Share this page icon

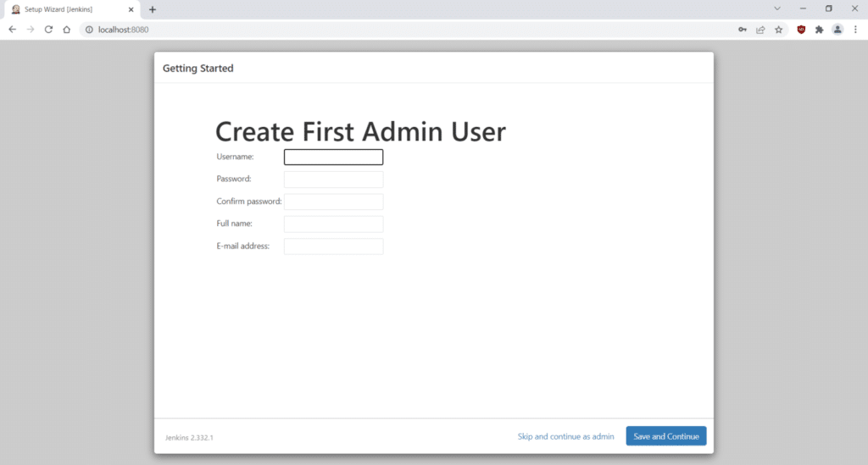tap(760, 30)
